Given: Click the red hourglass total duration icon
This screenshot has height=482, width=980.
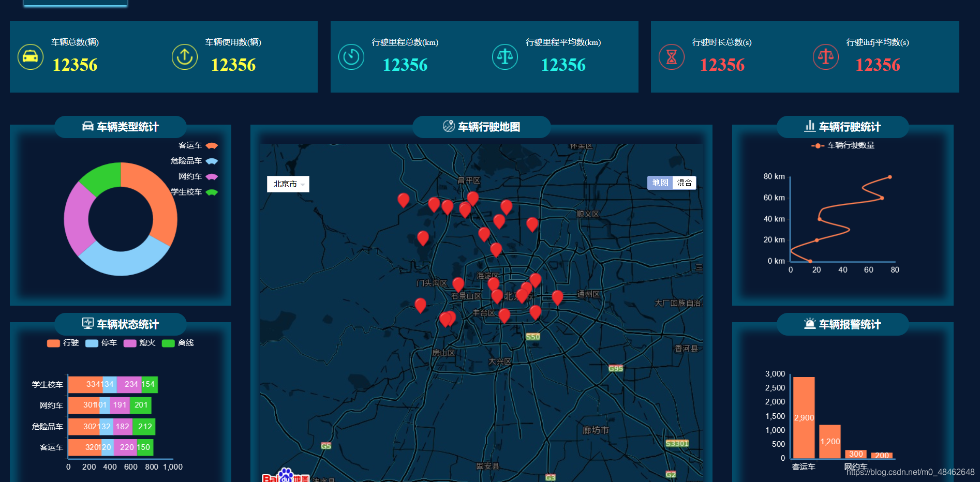Looking at the screenshot, I should [672, 57].
